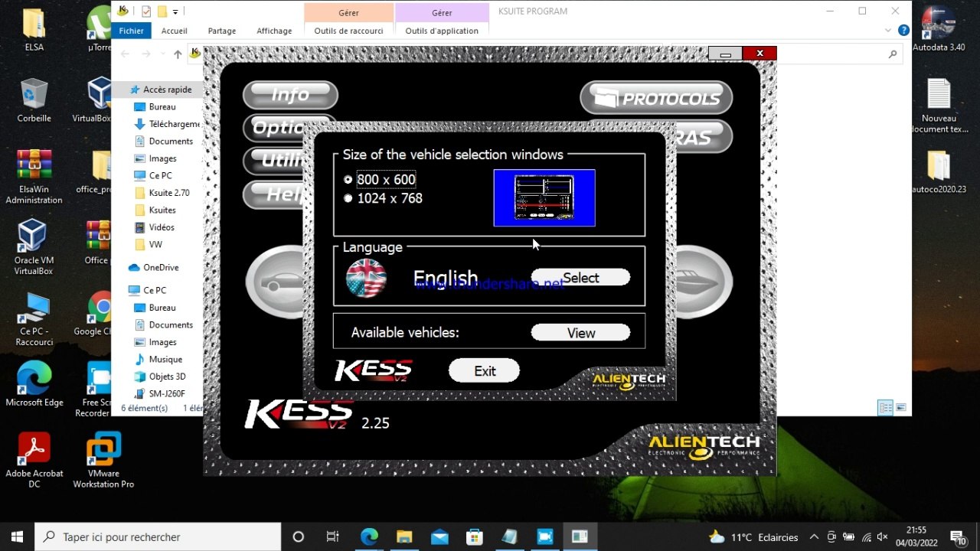Click the Exit button in options dialog

point(484,371)
